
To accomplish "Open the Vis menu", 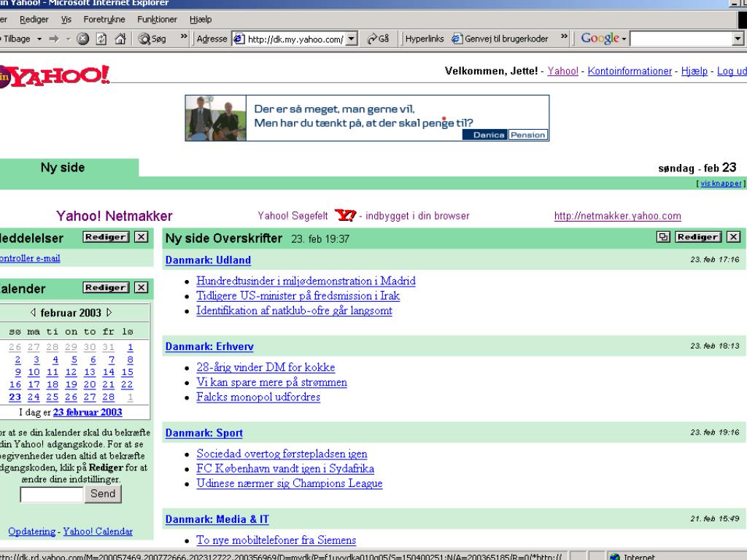I will tap(66, 20).
